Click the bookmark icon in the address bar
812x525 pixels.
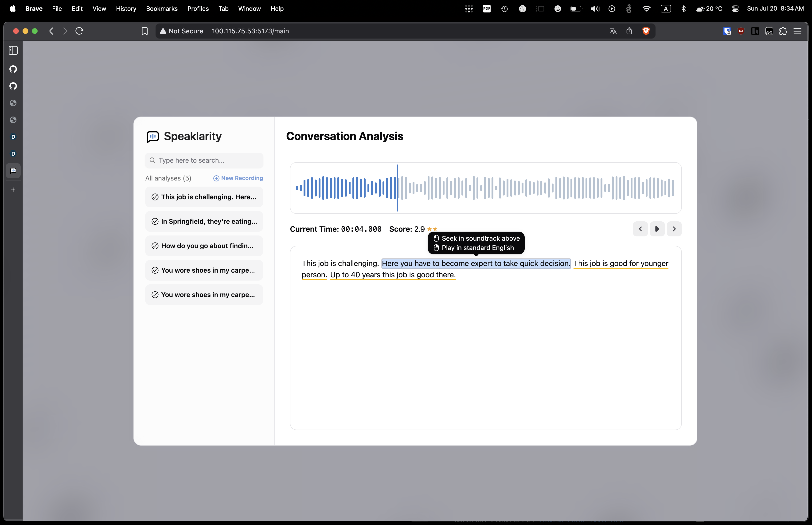144,31
